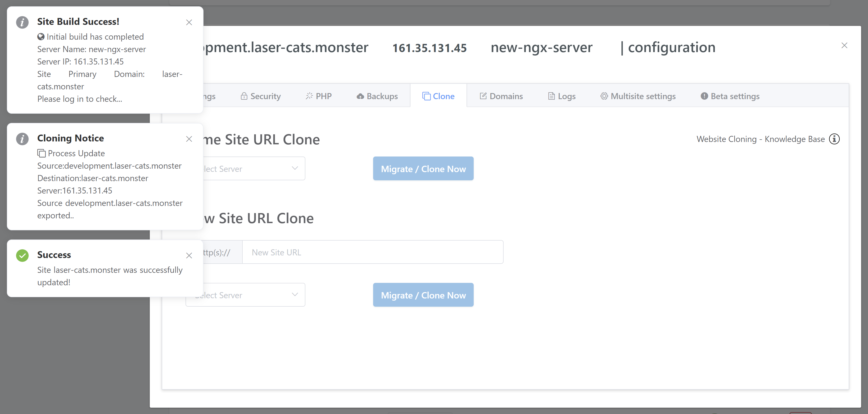This screenshot has width=868, height=414.
Task: Click the copy icon beside Process Update
Action: [42, 154]
